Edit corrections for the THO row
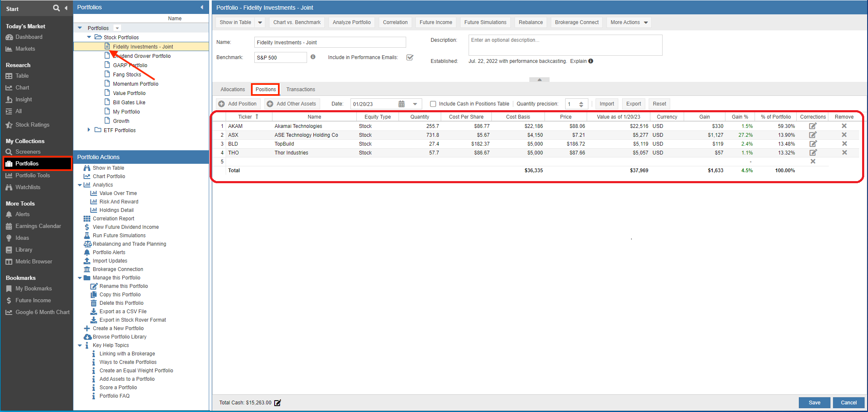868x412 pixels. click(x=813, y=152)
